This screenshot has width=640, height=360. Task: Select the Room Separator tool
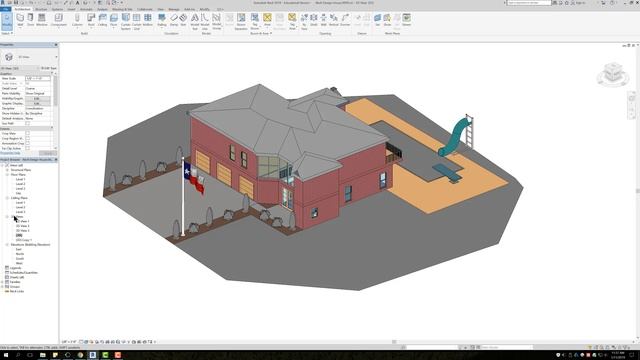coord(241,21)
